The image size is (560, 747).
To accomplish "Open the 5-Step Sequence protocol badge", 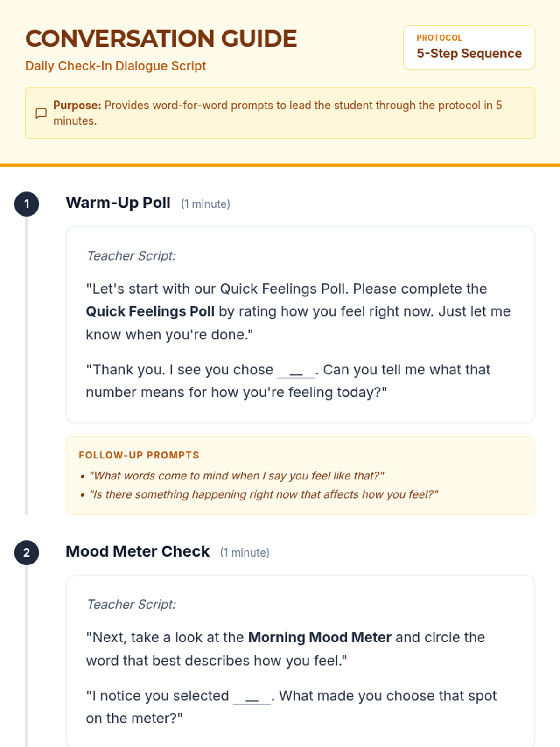I will (x=469, y=48).
